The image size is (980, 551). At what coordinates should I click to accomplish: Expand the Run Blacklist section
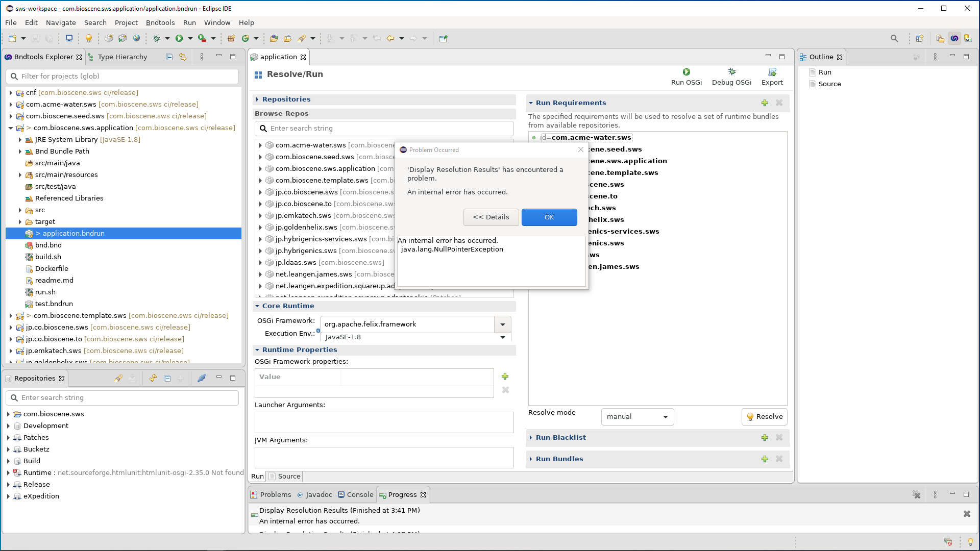click(x=531, y=437)
